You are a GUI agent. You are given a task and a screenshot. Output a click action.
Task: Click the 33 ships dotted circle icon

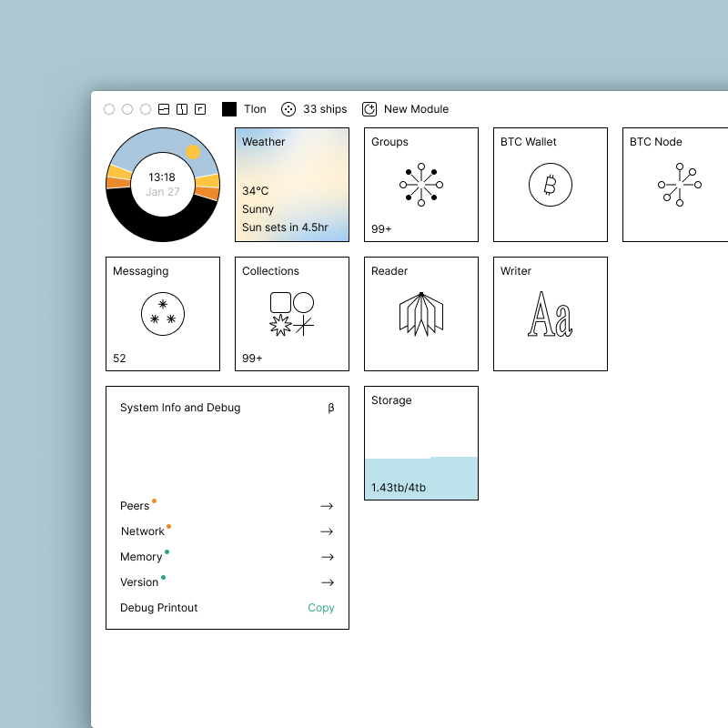288,109
